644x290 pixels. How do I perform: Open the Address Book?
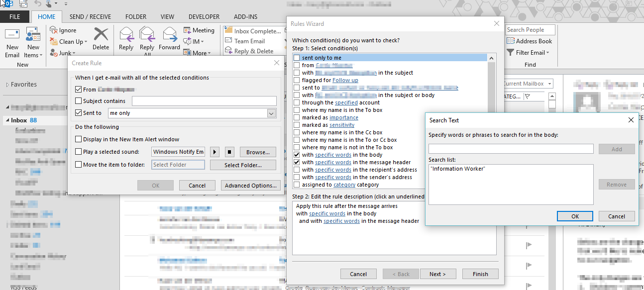pyautogui.click(x=530, y=41)
